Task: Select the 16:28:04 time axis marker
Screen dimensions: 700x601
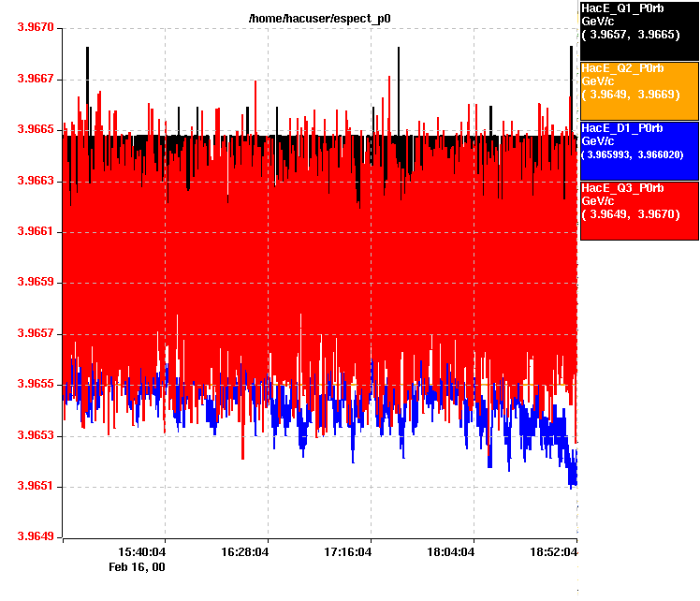Action: tap(245, 552)
